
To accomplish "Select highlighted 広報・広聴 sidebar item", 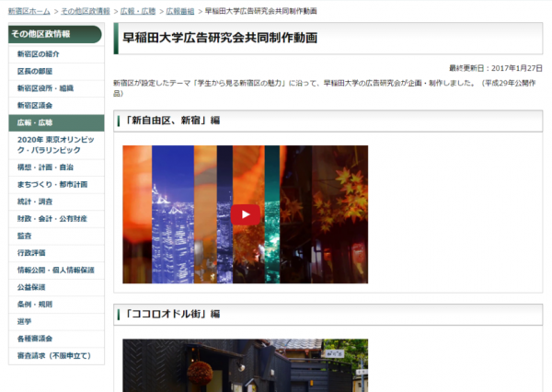I will click(x=56, y=123).
